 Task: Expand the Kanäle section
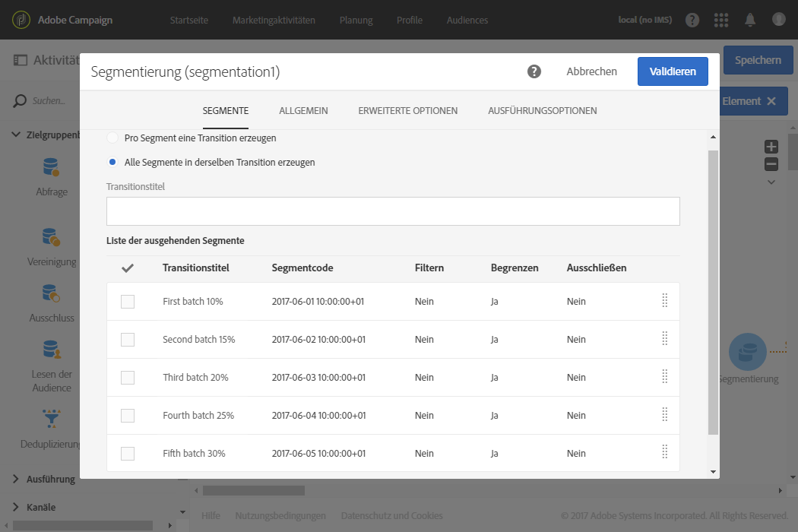coord(16,507)
